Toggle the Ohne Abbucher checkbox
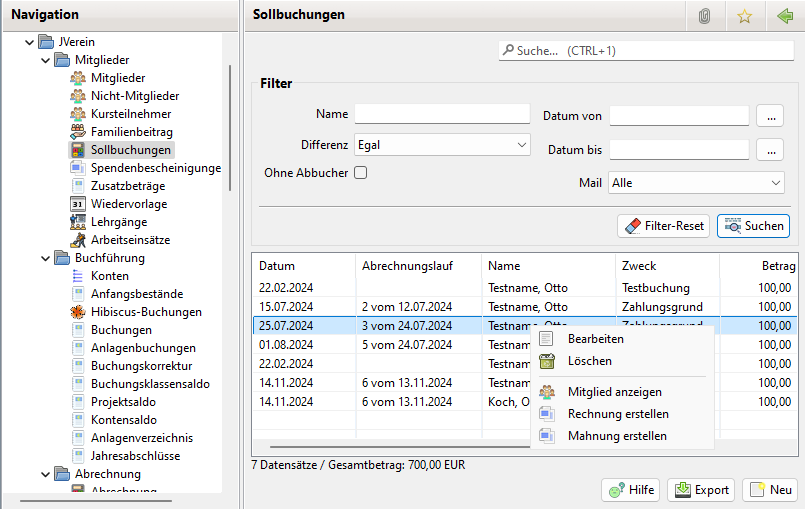 (x=361, y=173)
